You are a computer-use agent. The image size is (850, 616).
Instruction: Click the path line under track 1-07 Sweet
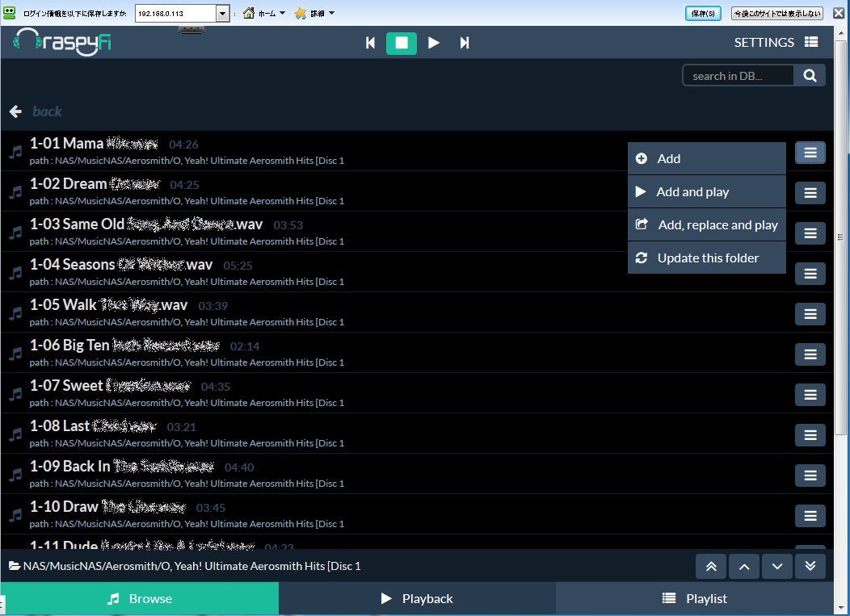187,403
